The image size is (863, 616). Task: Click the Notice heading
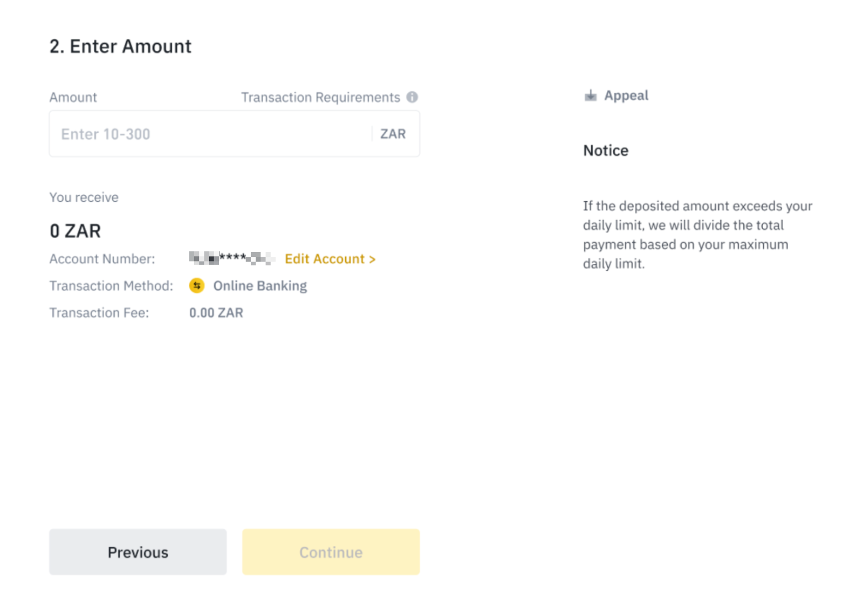(x=606, y=150)
